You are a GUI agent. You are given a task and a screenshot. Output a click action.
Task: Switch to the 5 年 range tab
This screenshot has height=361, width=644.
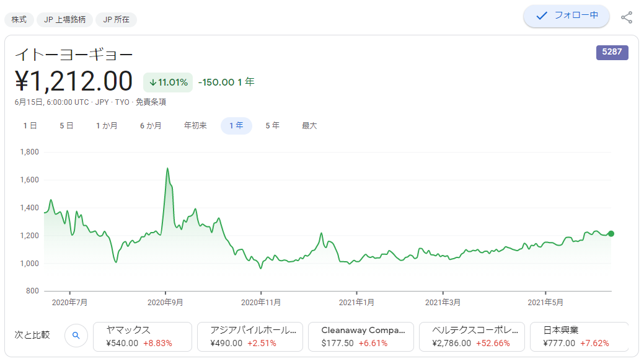coord(272,126)
